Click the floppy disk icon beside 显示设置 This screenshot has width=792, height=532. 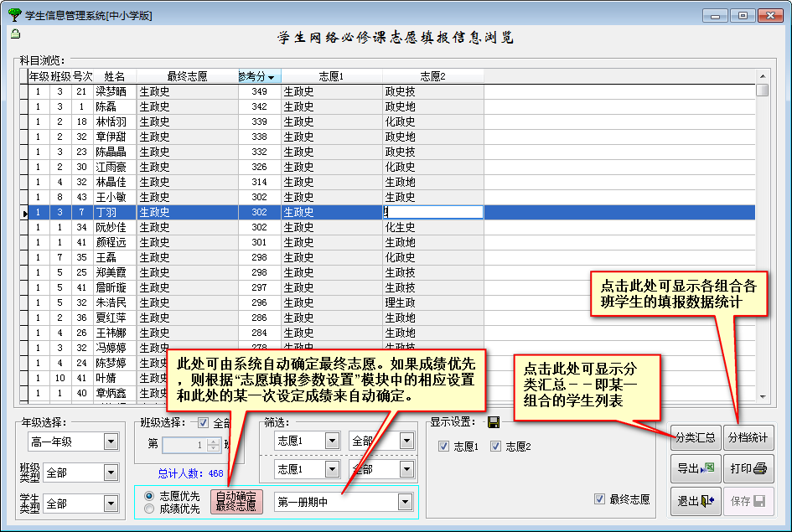(x=494, y=421)
